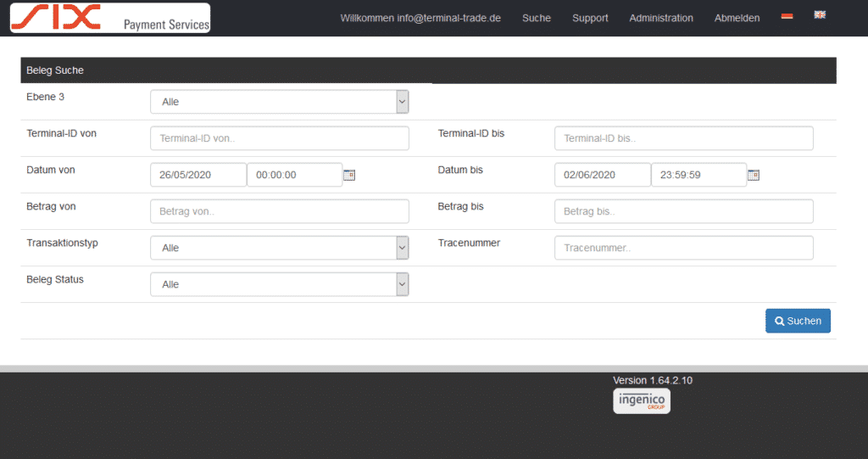Click the Beleg Suche panel header
This screenshot has width=868, height=459.
click(428, 70)
